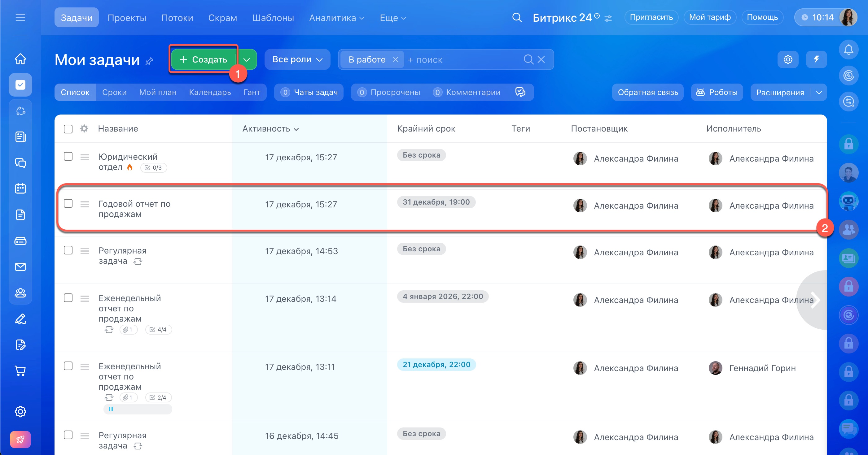868x455 pixels.
Task: Click the green Создать button
Action: point(203,60)
